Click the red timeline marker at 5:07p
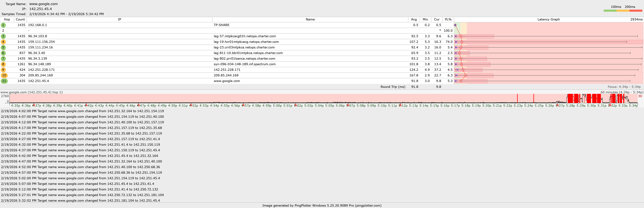 coord(348,105)
